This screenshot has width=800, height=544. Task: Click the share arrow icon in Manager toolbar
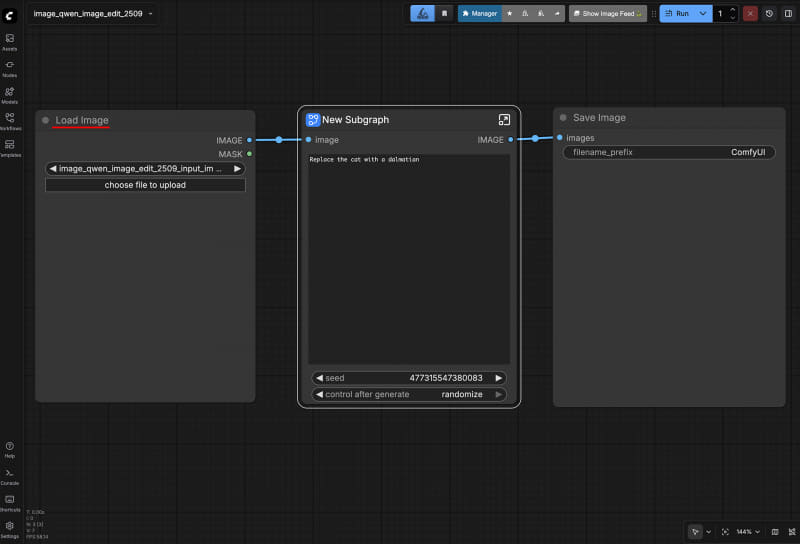click(557, 14)
